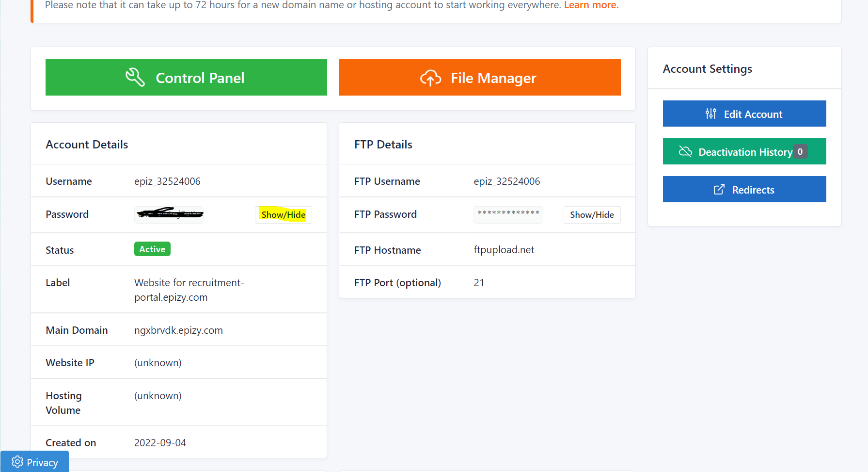Follow the Learn more link
The width and height of the screenshot is (868, 472).
(x=591, y=5)
